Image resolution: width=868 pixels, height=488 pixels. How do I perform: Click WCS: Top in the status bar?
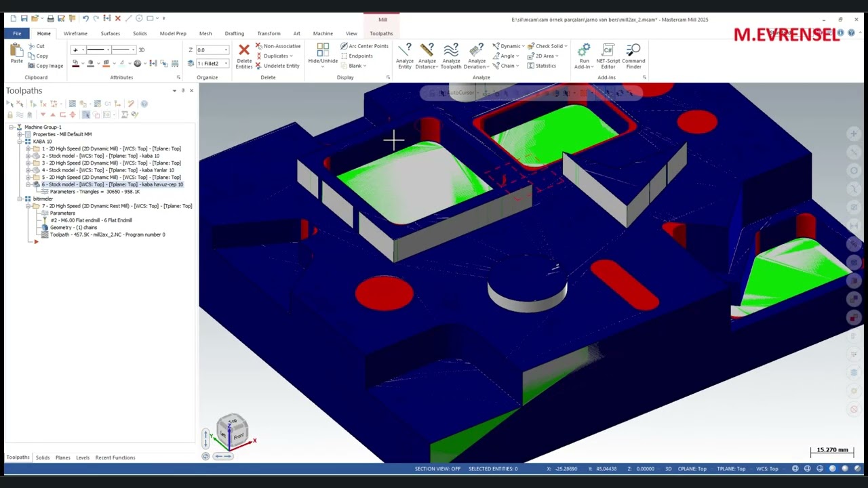(767, 468)
